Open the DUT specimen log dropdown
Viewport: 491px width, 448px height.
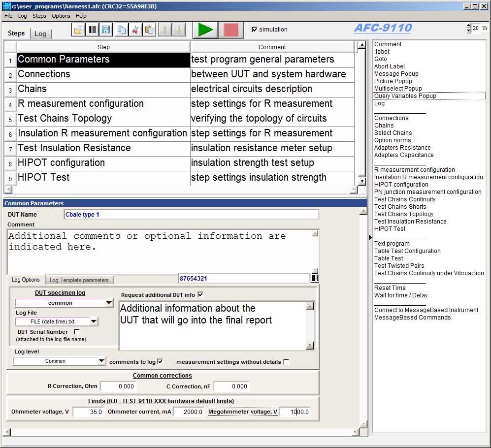point(109,303)
